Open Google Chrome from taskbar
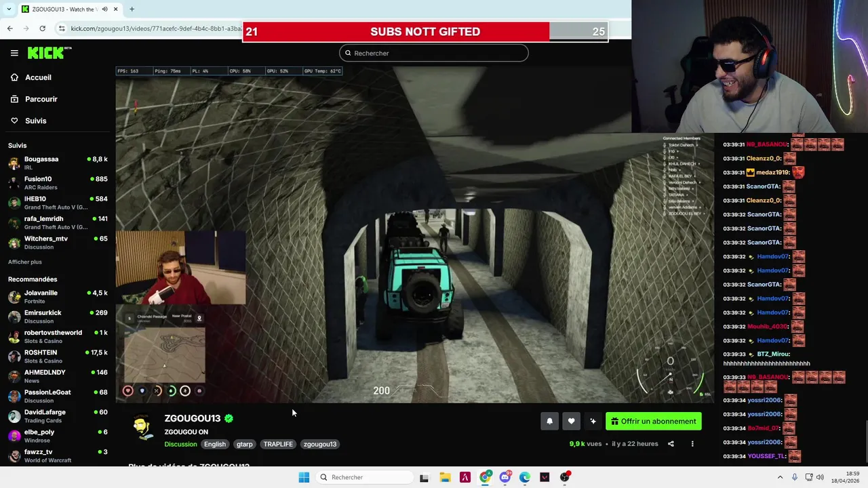868x488 pixels. tap(485, 477)
